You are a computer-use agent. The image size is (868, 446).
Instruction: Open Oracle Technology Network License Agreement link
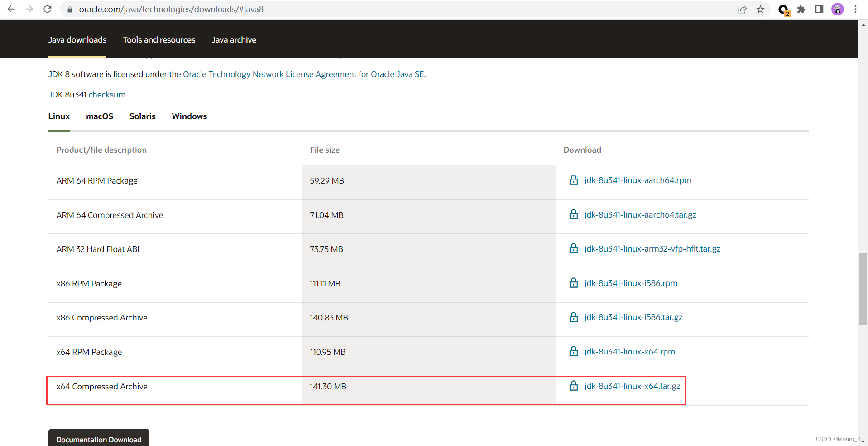[x=303, y=74]
